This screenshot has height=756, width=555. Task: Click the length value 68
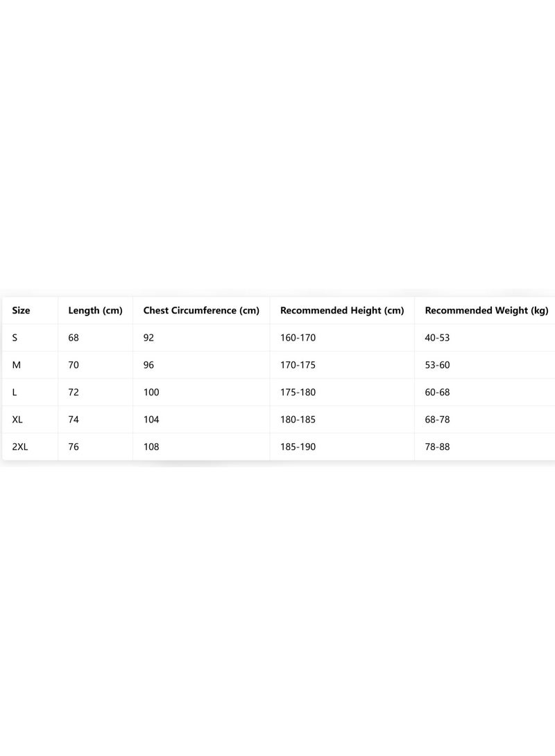click(74, 338)
